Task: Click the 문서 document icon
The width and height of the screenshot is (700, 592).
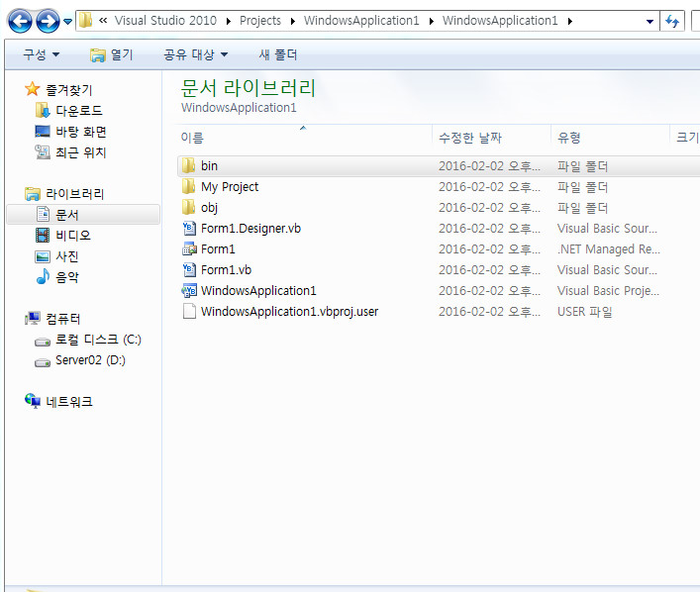Action: [x=43, y=214]
